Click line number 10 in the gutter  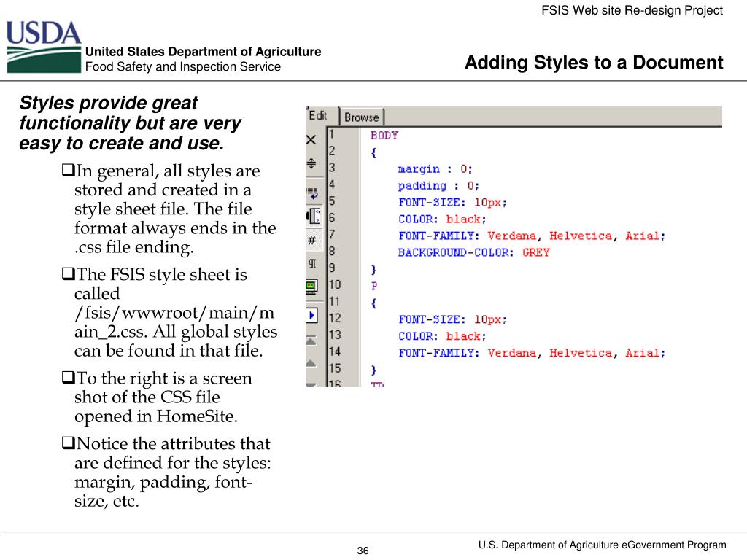click(334, 285)
